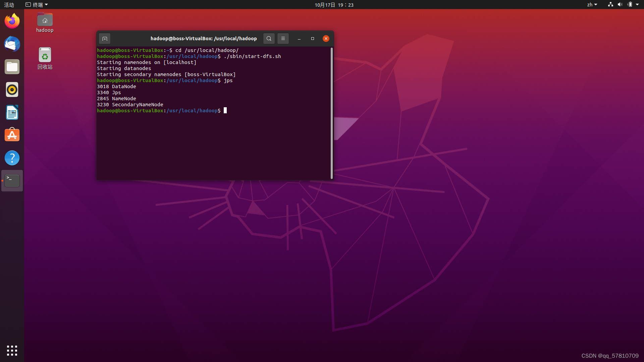Screen dimensions: 644x362
Task: Open Files manager in the dock
Action: pos(12,67)
